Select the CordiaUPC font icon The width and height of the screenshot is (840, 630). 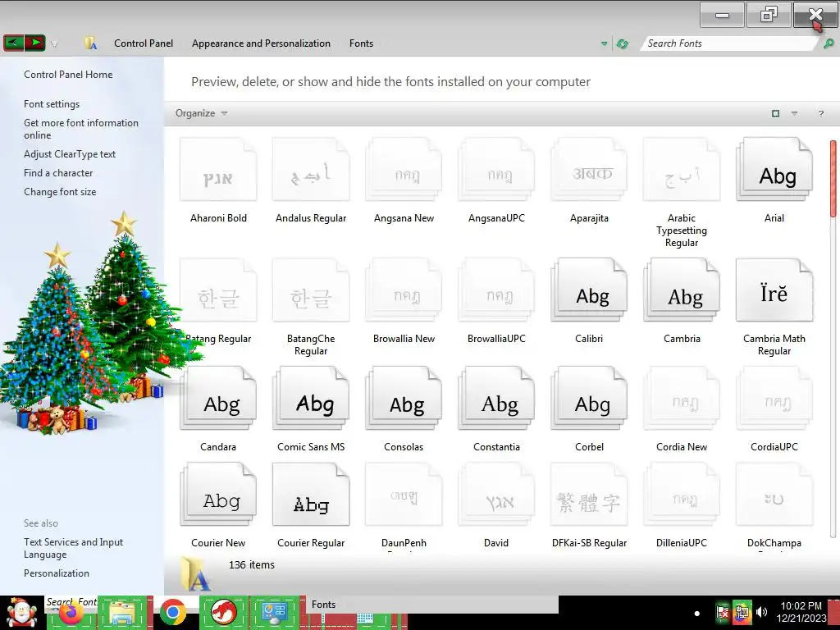click(774, 398)
